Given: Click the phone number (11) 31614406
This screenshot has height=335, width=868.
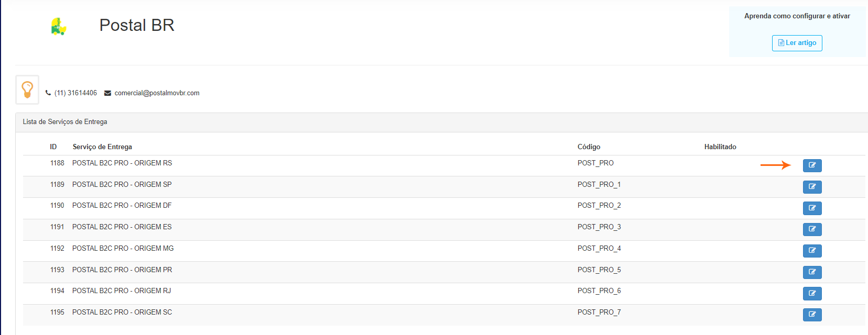Looking at the screenshot, I should (75, 93).
